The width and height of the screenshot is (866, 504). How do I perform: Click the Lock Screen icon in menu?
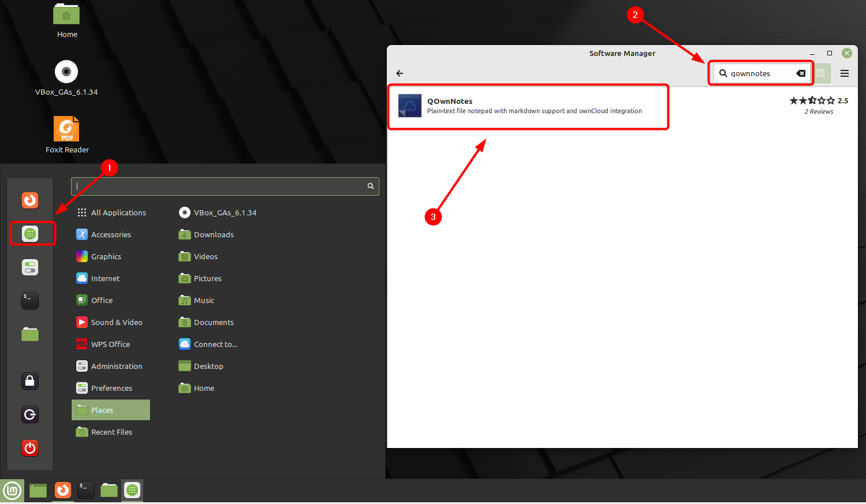(30, 381)
